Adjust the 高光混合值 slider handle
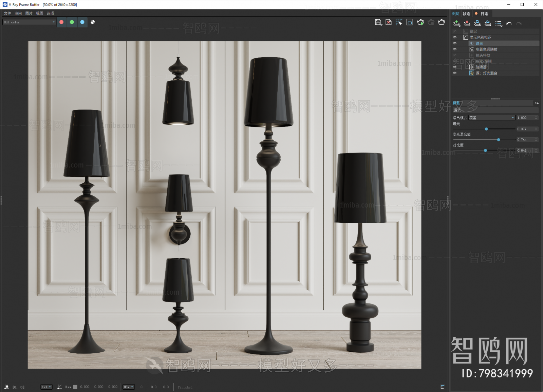This screenshot has height=392, width=543. tap(499, 140)
